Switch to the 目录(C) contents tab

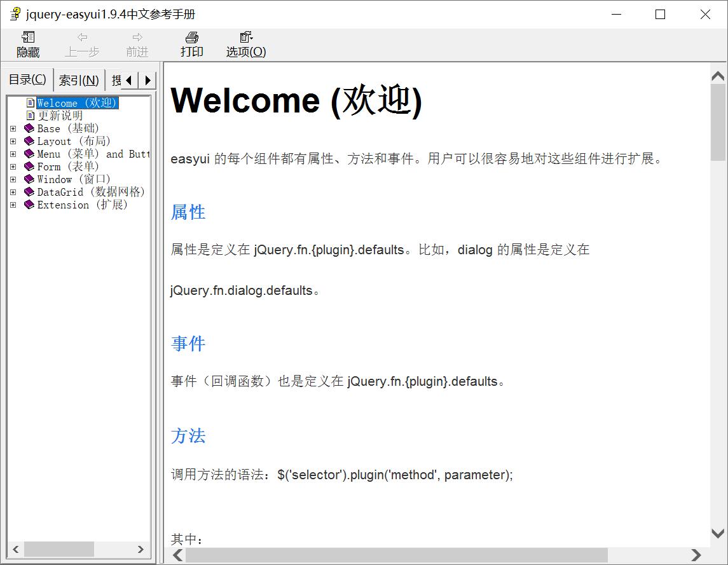point(27,79)
